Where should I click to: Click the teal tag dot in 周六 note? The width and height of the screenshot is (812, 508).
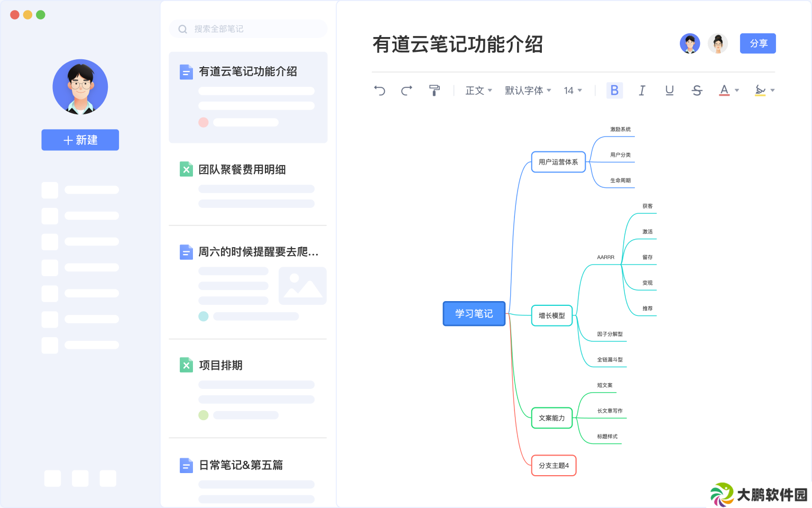pos(204,316)
